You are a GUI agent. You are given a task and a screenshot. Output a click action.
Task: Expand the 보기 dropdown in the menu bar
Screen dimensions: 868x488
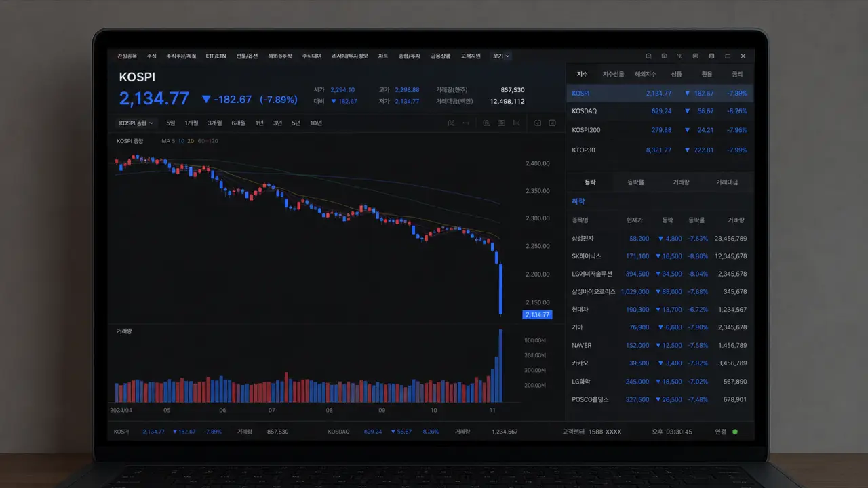(501, 56)
